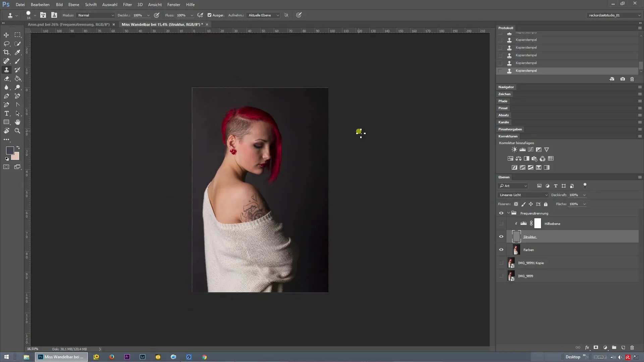Add layer mask at Ebenen bottom
The height and width of the screenshot is (362, 644).
(x=596, y=348)
